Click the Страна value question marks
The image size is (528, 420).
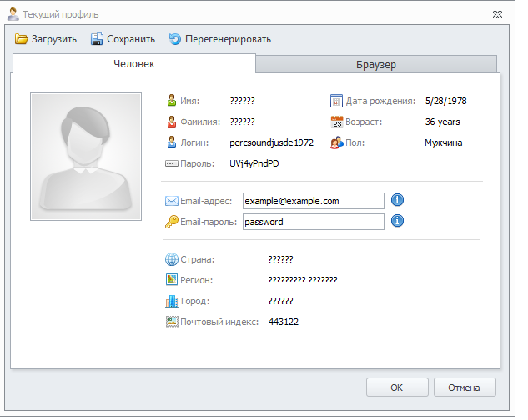pos(281,259)
